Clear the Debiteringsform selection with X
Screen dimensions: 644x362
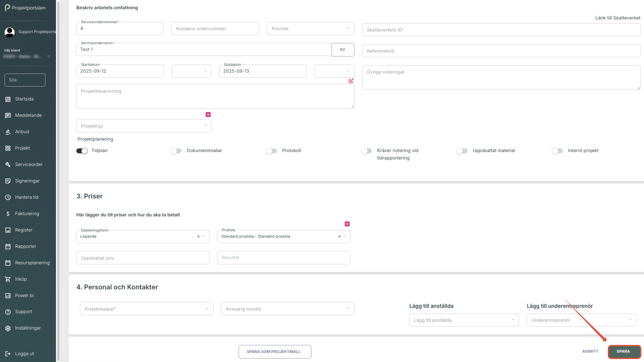tap(198, 237)
